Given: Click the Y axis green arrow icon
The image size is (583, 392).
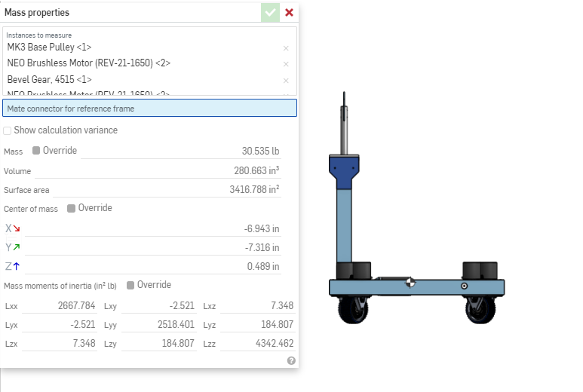Looking at the screenshot, I should coord(17,247).
